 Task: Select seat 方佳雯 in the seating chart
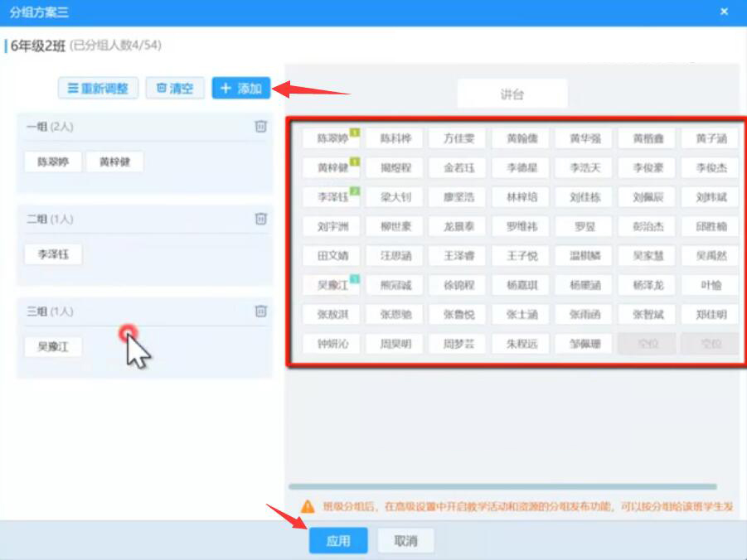[458, 138]
